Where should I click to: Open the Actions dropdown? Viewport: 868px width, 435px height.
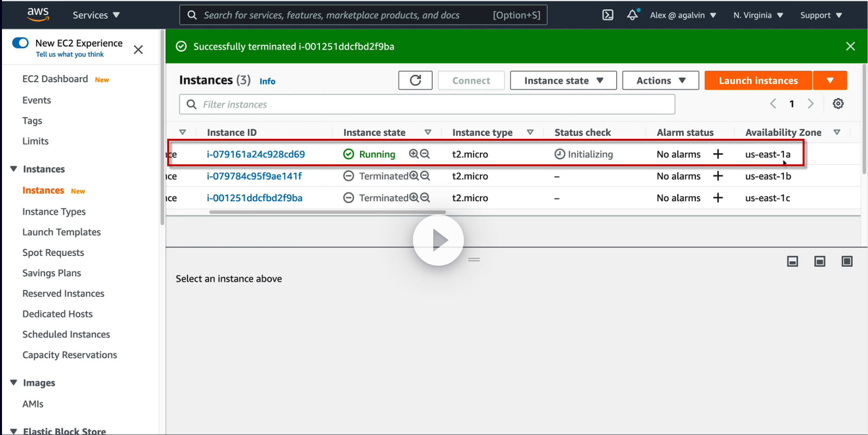coord(660,80)
